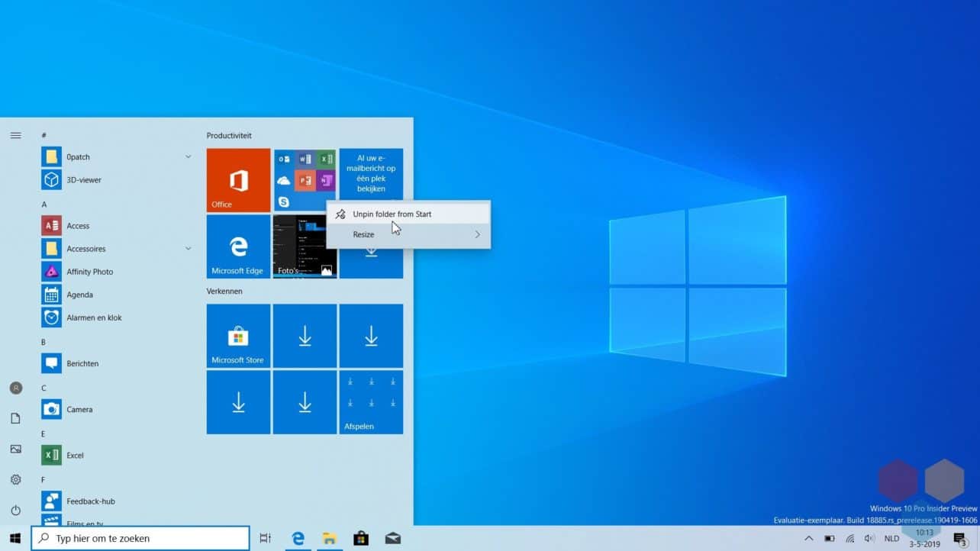Launch the Excel app icon

tap(51, 455)
